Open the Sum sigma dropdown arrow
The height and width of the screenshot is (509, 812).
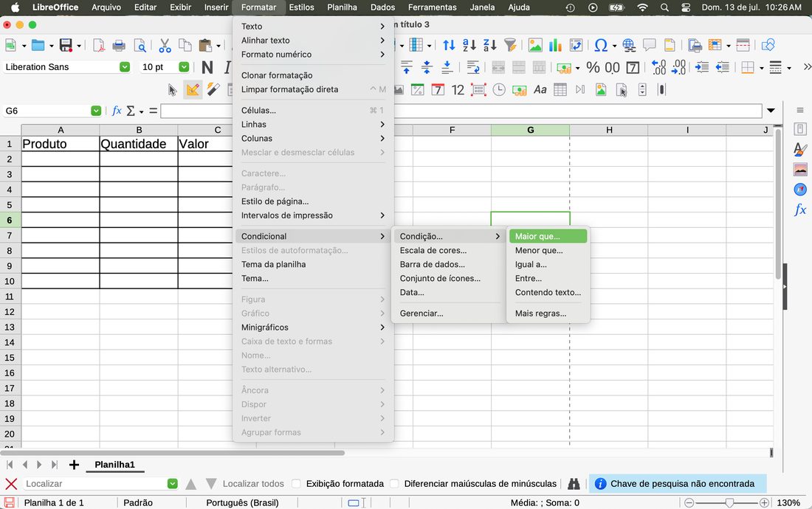[142, 111]
